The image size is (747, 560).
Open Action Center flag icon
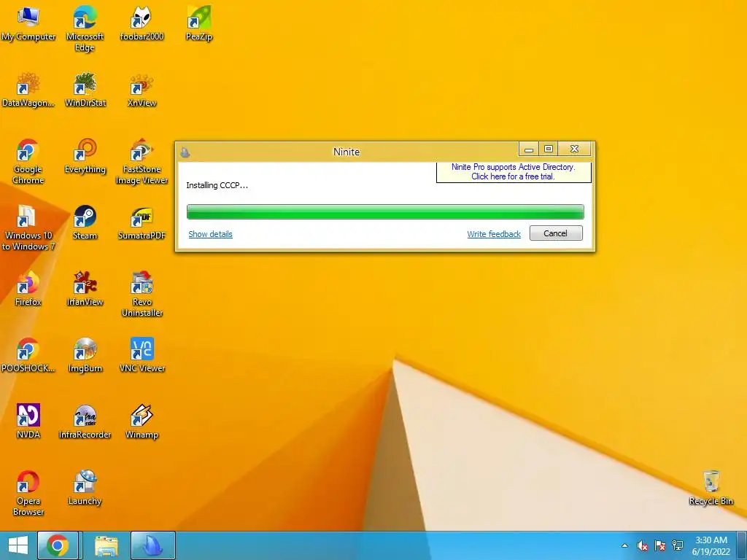coord(659,545)
